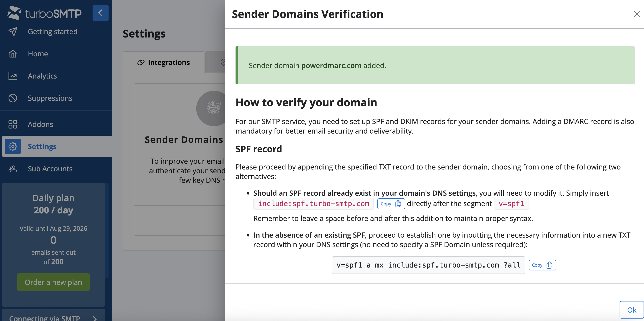This screenshot has width=644, height=321.
Task: Open the Suppressions menu item
Action: click(x=50, y=98)
